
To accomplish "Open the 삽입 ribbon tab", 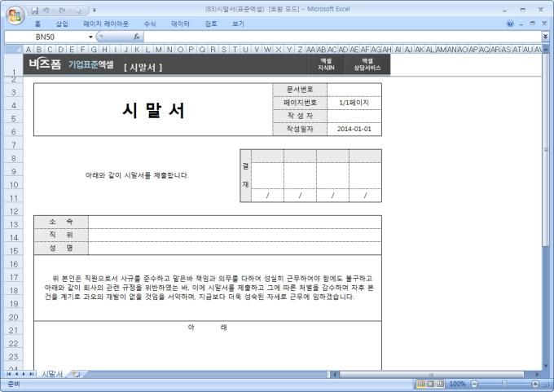I will pos(62,24).
